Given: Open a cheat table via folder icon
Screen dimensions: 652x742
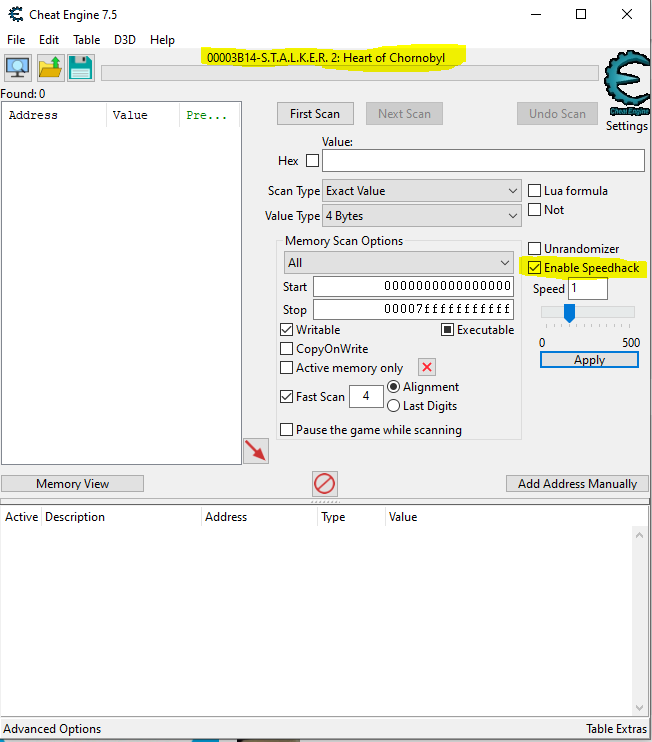Looking at the screenshot, I should point(50,68).
